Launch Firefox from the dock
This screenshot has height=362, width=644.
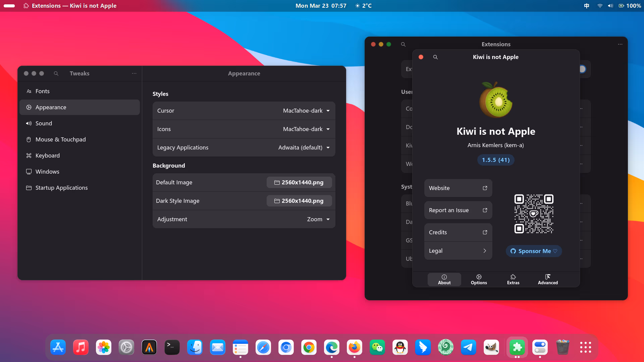click(x=355, y=347)
